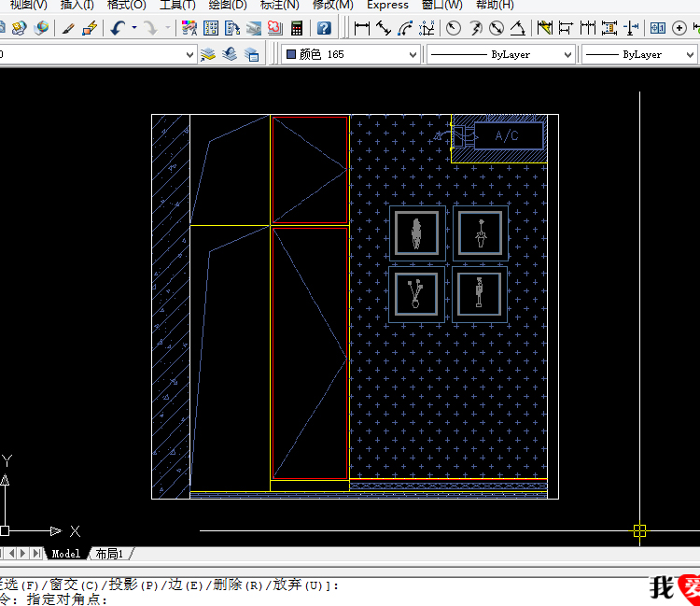
Task: Open the 标注(N) menu
Action: click(x=279, y=5)
